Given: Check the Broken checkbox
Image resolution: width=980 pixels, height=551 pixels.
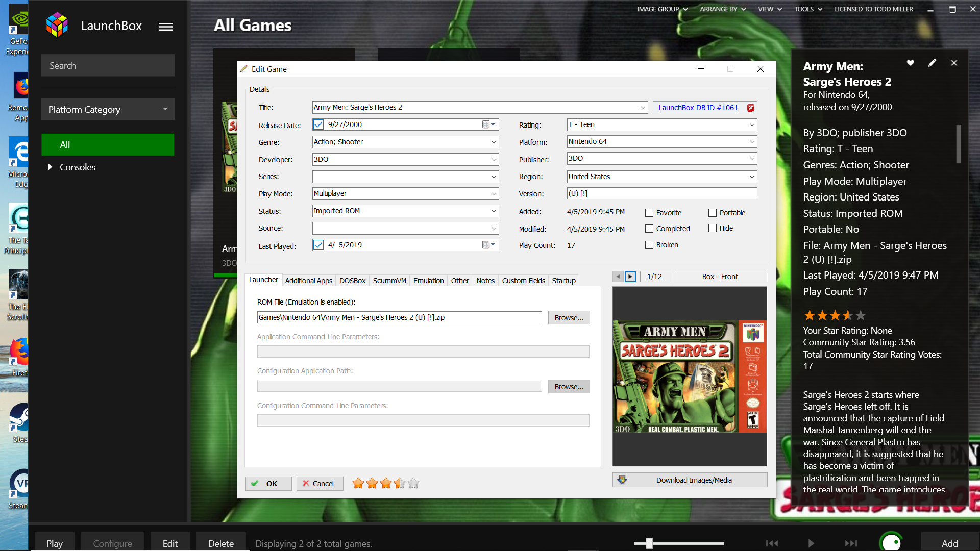Looking at the screenshot, I should tap(649, 245).
